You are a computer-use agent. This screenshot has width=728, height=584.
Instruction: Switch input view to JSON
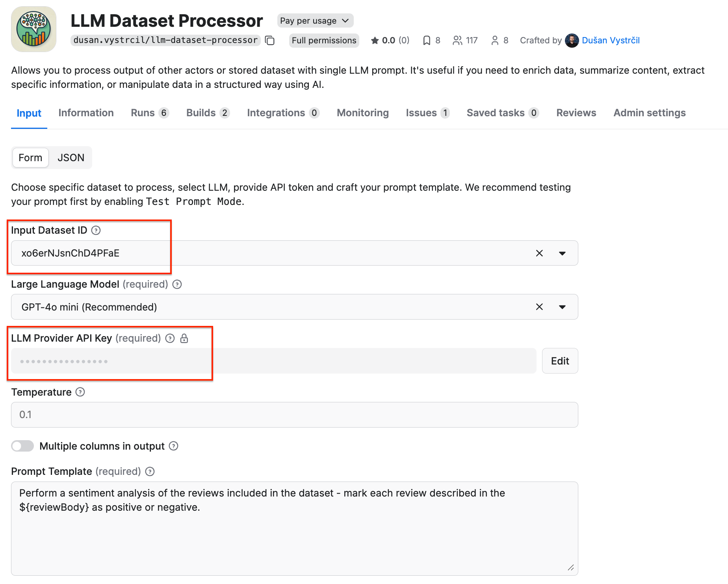tap(71, 158)
